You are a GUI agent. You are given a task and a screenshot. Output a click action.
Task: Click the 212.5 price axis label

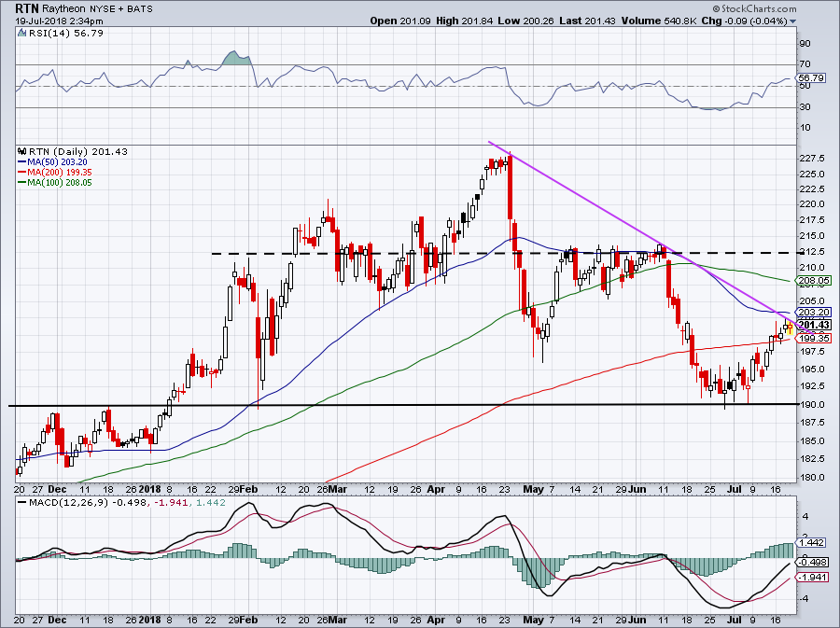click(812, 252)
